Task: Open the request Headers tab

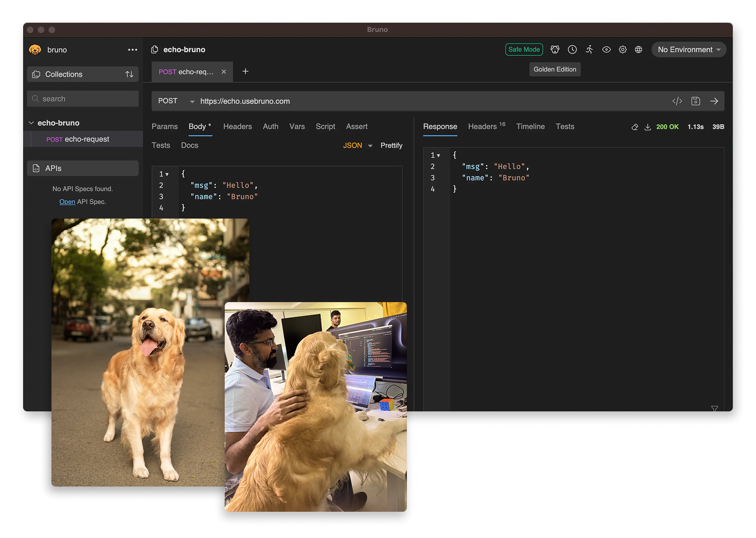Action: (237, 127)
